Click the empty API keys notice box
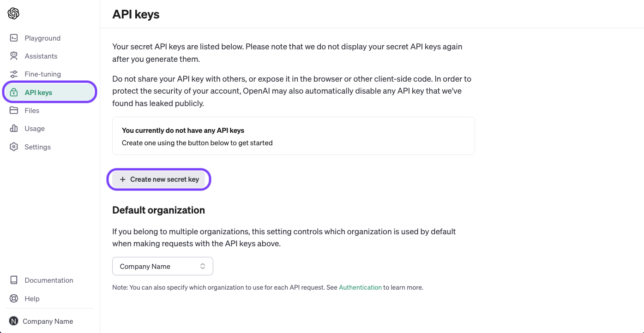 point(294,136)
